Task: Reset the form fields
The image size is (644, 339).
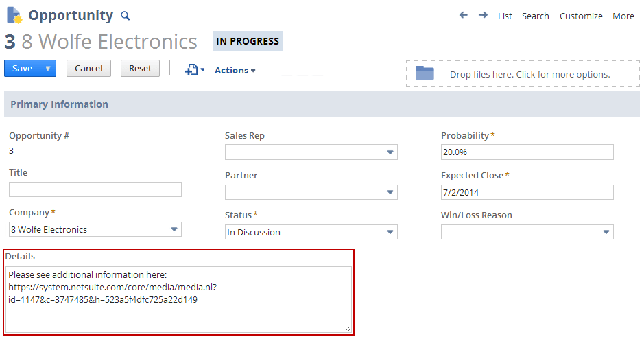Action: tap(140, 68)
